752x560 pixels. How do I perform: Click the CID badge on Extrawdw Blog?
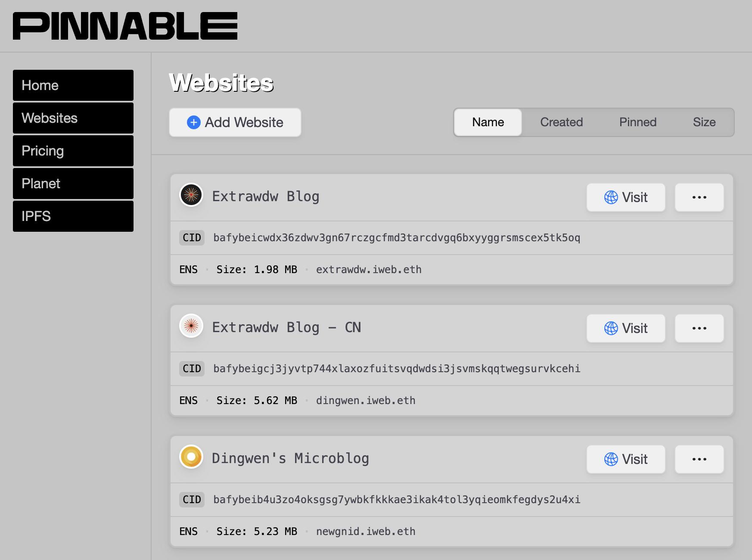[192, 237]
